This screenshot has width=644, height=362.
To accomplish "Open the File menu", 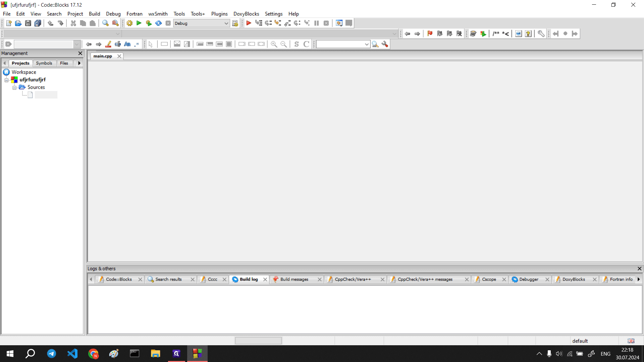I will 7,14.
